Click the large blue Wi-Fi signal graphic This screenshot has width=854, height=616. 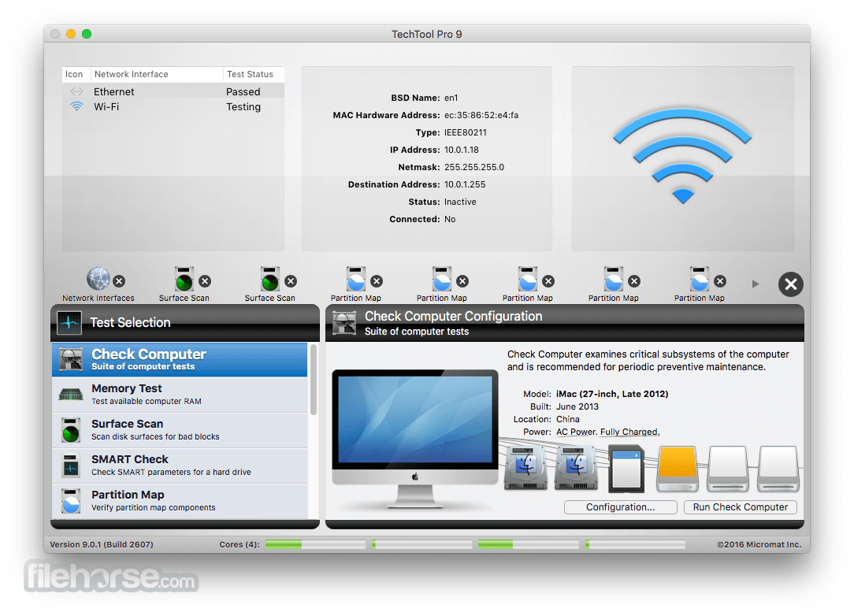[x=682, y=156]
